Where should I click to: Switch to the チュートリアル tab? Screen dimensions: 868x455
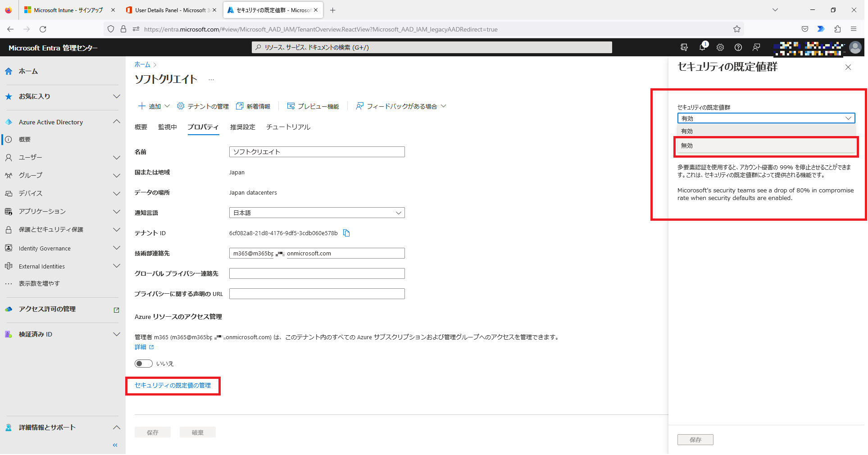(288, 127)
